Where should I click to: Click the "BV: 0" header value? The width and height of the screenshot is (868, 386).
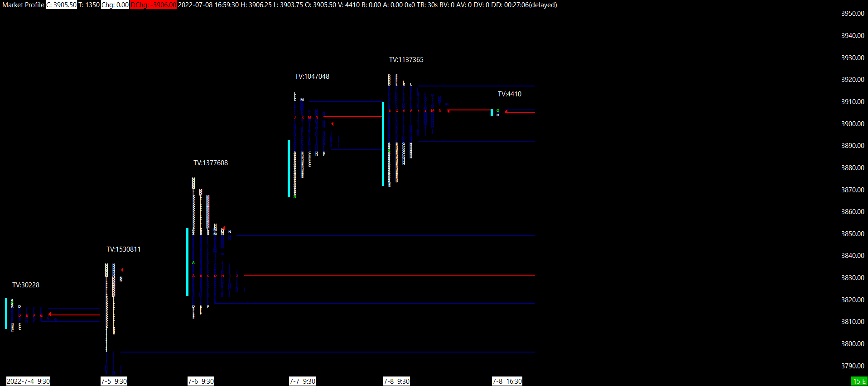[447, 5]
